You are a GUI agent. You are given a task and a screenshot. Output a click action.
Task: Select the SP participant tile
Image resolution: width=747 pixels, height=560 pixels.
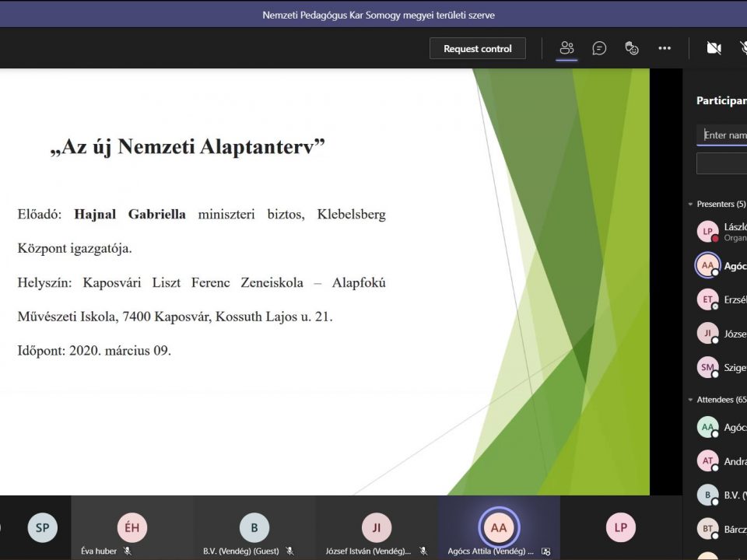pos(42,528)
